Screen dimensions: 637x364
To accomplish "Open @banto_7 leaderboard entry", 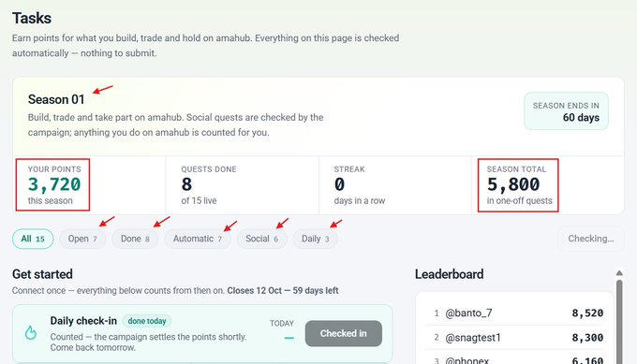I will click(x=514, y=313).
